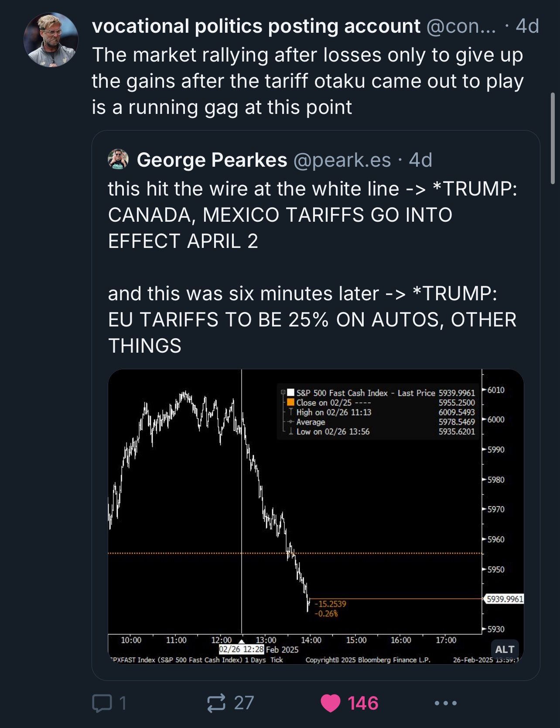Click the vertical scrollbar on the right
This screenshot has height=728, width=560.
pyautogui.click(x=553, y=138)
